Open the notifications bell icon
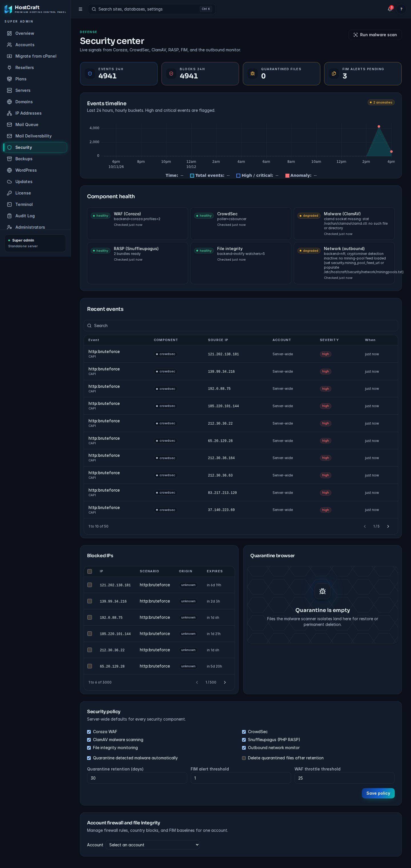 pos(390,9)
